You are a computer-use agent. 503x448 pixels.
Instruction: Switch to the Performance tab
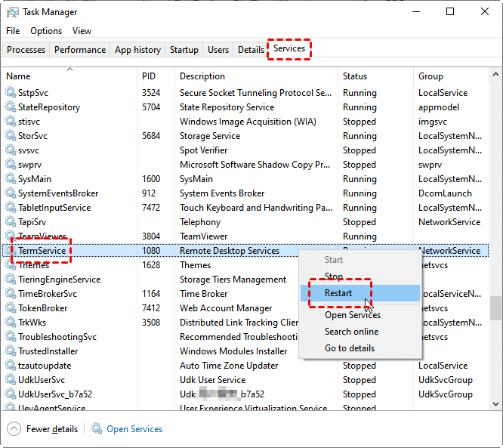point(80,50)
